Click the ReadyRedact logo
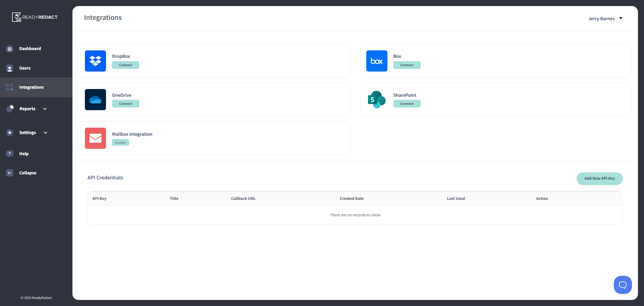This screenshot has width=644, height=306. [35, 17]
